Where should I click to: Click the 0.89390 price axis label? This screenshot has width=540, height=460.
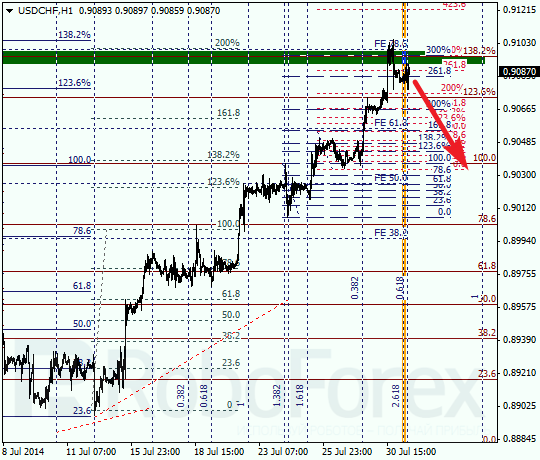519,339
